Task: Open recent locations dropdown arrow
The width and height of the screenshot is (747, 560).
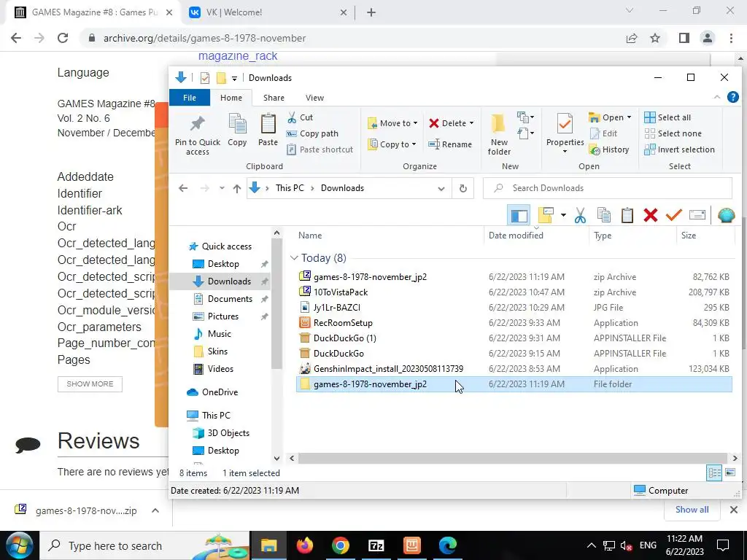Action: pos(222,189)
